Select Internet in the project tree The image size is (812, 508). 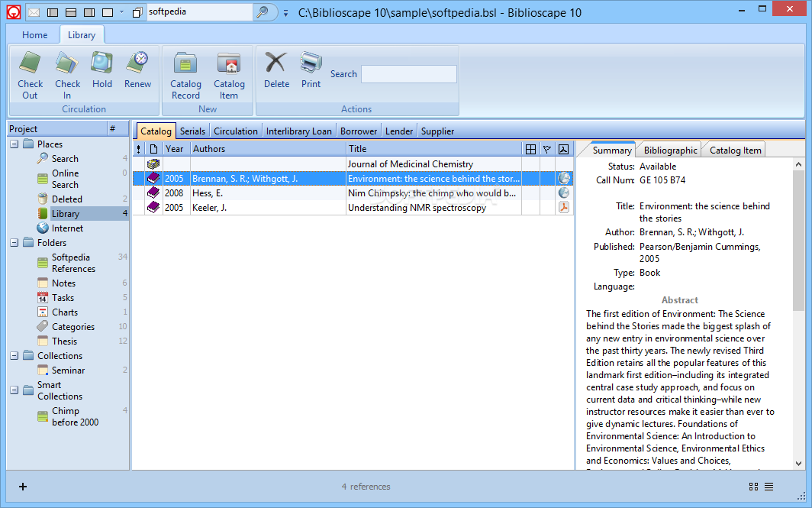[x=67, y=228]
